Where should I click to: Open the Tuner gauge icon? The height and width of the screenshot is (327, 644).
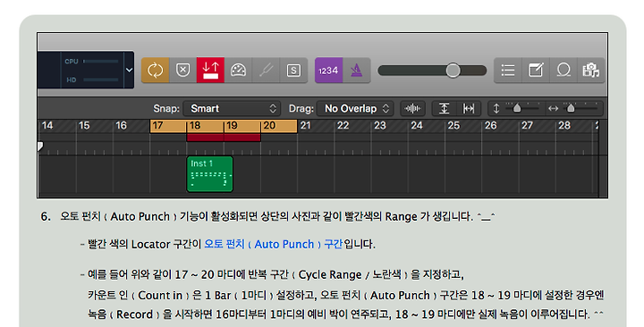[238, 71]
